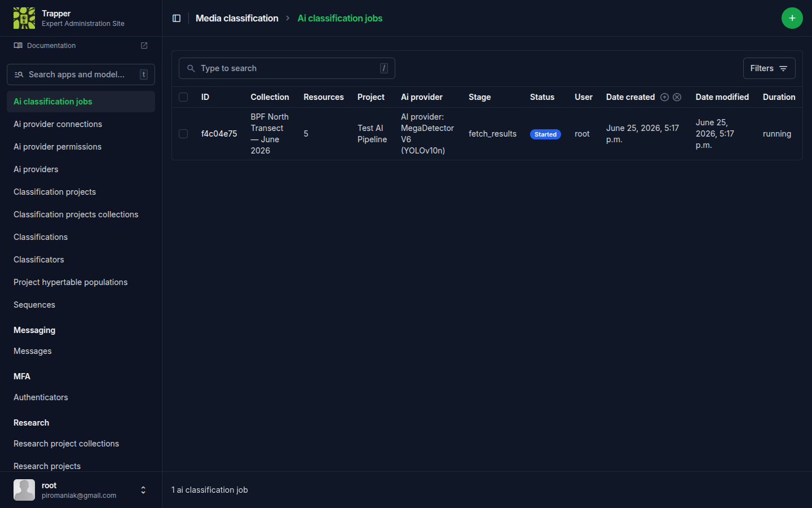Focus the Type to search field
The width and height of the screenshot is (812, 508).
point(286,68)
